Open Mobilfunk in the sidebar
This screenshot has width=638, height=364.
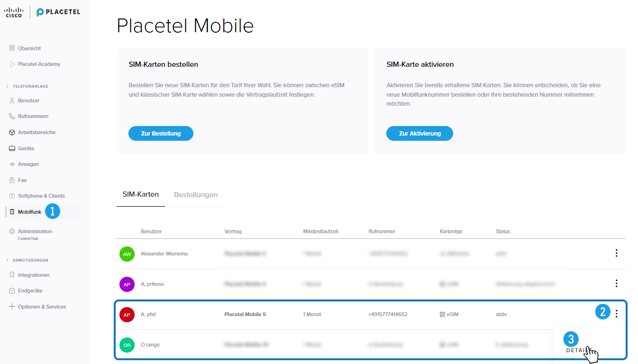(x=29, y=212)
